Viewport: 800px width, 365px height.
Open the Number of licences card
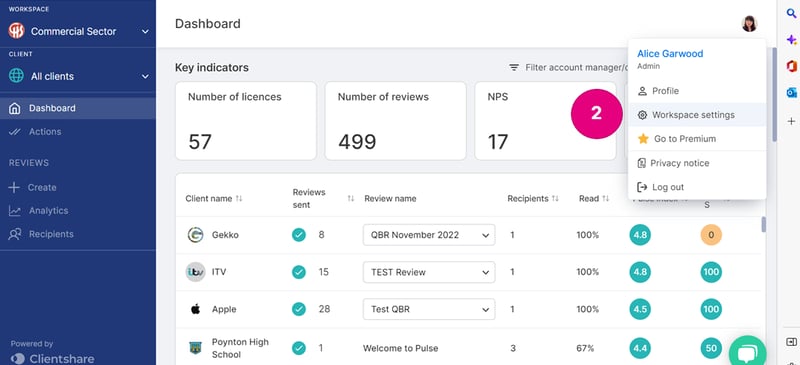246,121
